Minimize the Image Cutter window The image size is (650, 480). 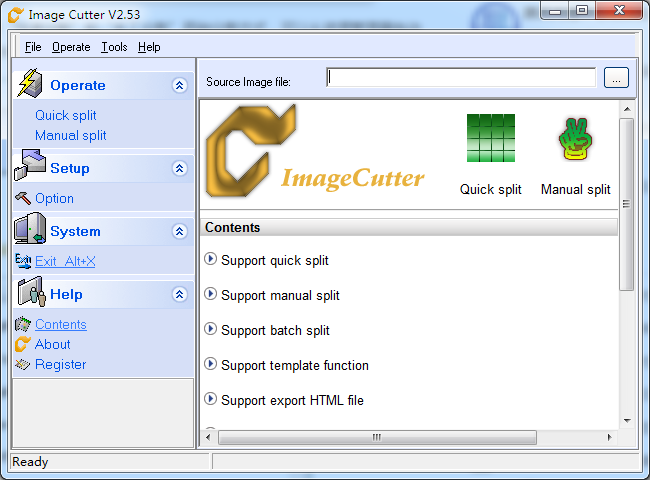pos(555,11)
